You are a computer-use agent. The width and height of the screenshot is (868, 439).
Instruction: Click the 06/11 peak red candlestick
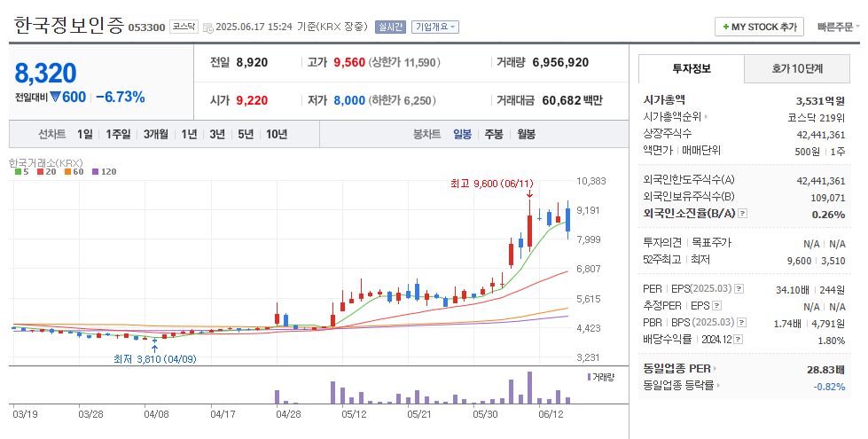530,231
